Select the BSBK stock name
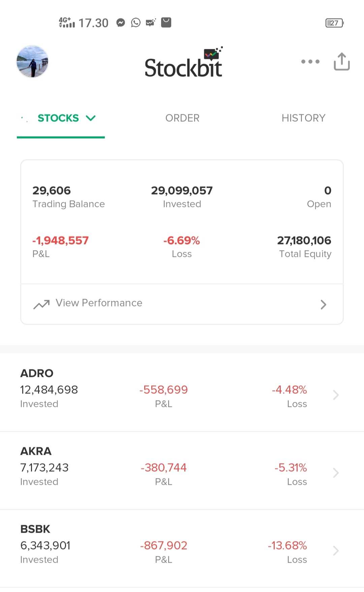This screenshot has width=364, height=592. [35, 529]
